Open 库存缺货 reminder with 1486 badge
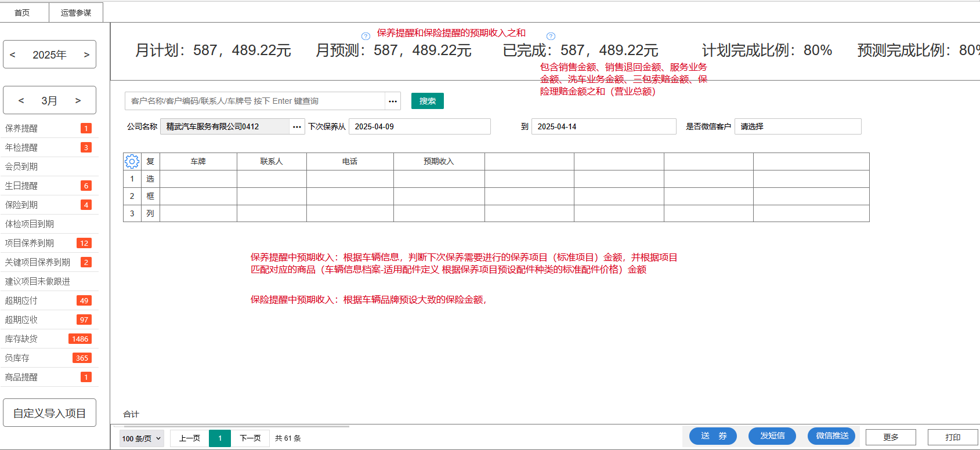The width and height of the screenshot is (980, 450). click(x=21, y=339)
